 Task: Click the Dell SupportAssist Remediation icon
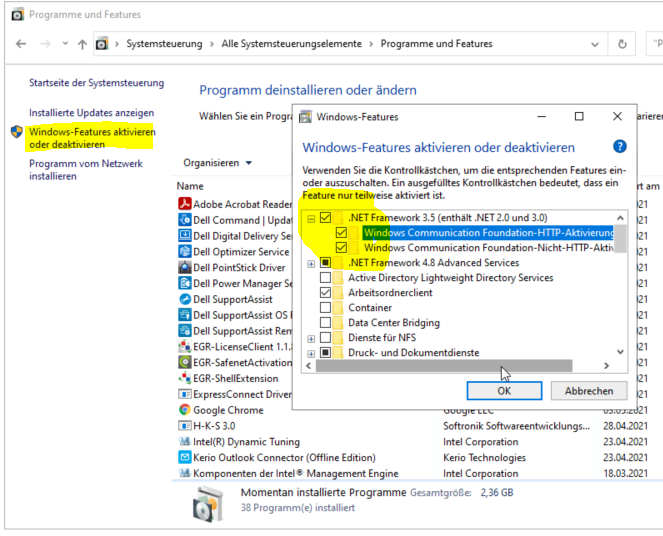(184, 331)
